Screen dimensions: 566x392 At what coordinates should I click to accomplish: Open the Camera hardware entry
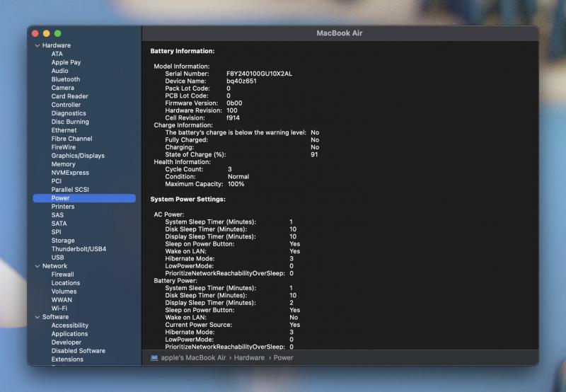(x=62, y=88)
